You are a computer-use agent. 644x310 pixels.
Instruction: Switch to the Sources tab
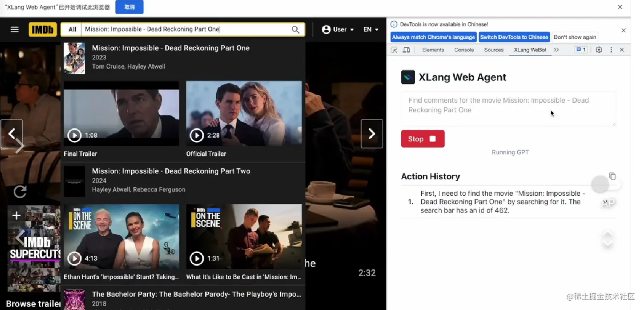494,50
